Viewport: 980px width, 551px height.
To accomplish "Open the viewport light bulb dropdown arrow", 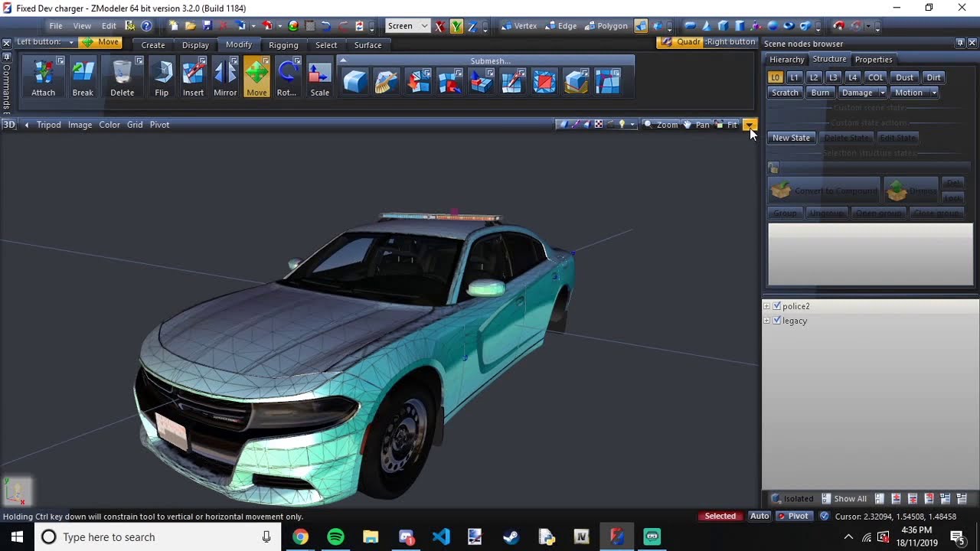I will [632, 125].
